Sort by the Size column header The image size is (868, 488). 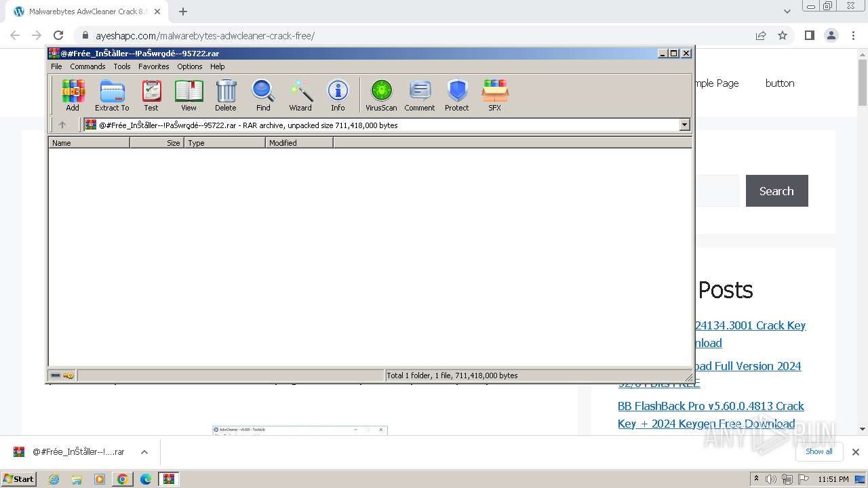click(157, 143)
